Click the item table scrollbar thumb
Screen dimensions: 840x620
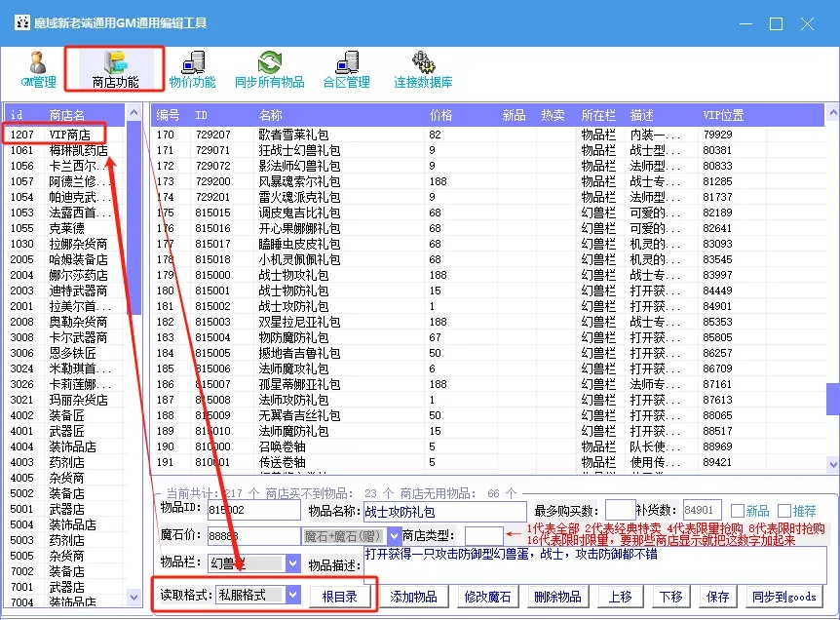(833, 400)
